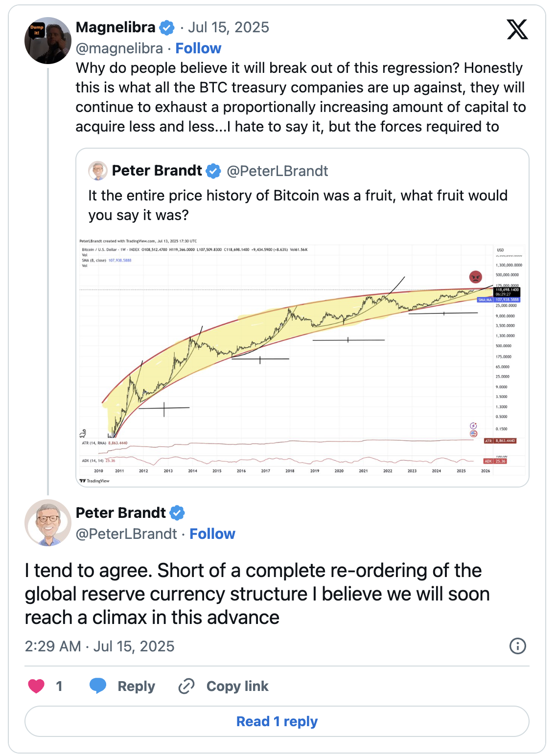Image resolution: width=556 pixels, height=756 pixels.
Task: Follow the @magnelibra account
Action: point(198,48)
